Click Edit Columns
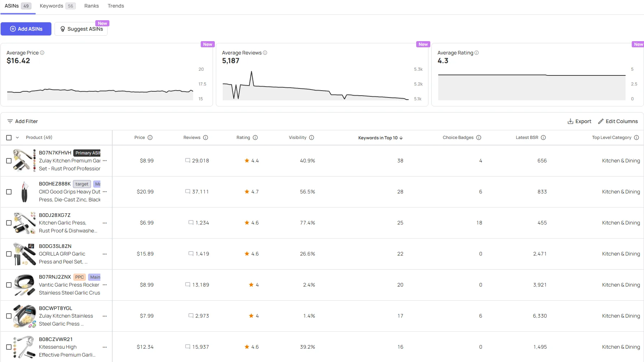 click(x=618, y=121)
